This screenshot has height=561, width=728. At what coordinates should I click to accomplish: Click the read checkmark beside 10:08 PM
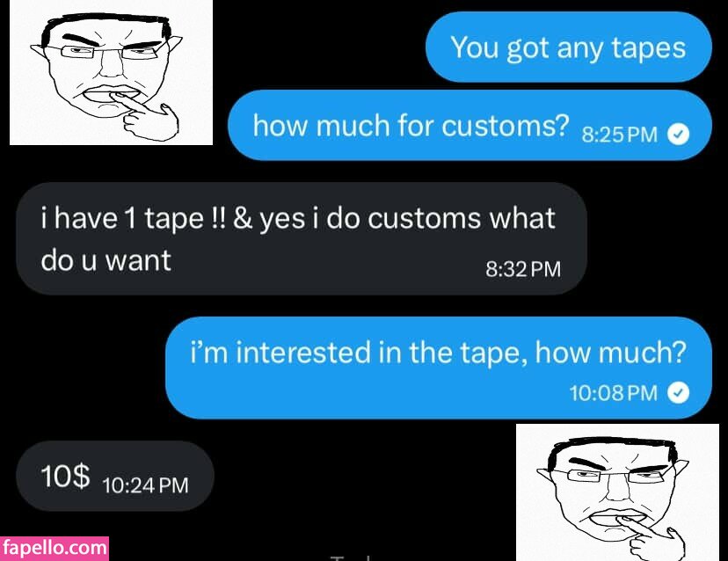[x=678, y=393]
